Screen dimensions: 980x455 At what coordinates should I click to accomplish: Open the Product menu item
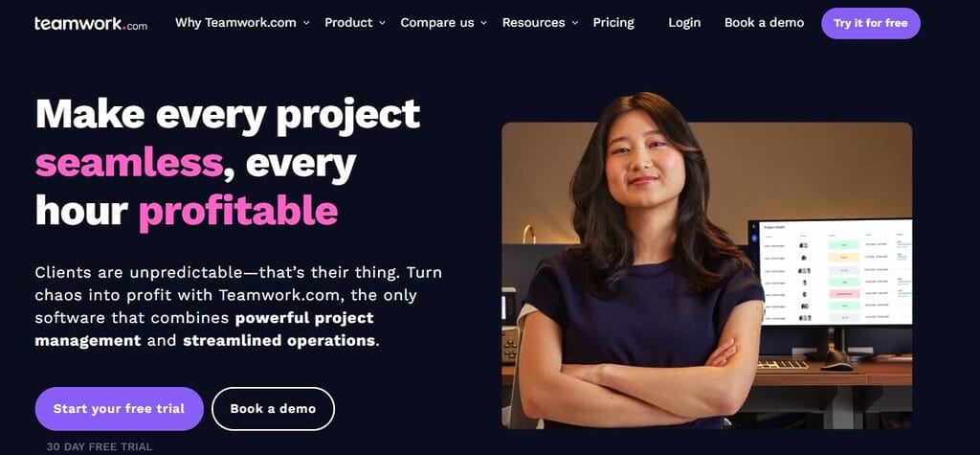coord(348,23)
